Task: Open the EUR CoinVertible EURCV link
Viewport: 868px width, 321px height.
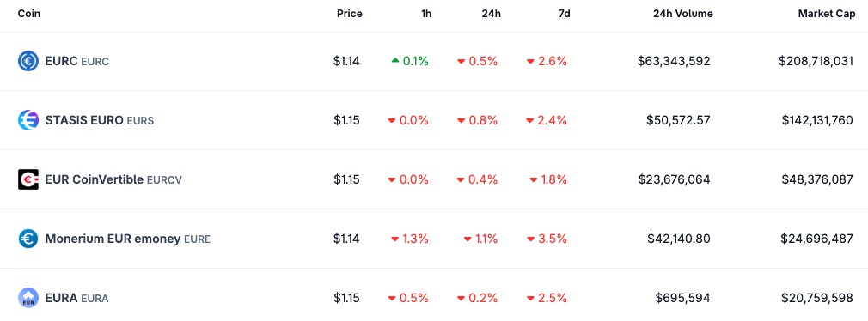Action: point(113,179)
